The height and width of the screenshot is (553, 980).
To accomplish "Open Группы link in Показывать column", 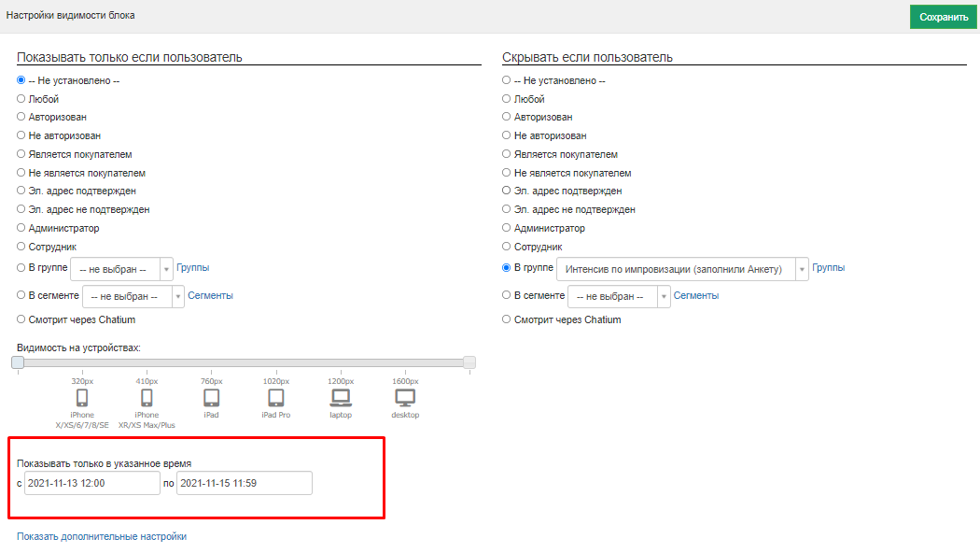I will pos(192,268).
